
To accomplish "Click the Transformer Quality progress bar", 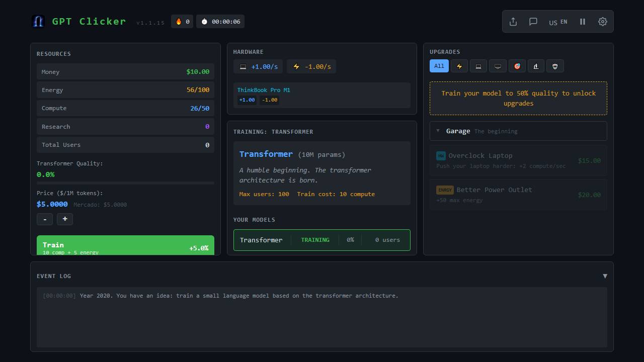I will tap(125, 183).
